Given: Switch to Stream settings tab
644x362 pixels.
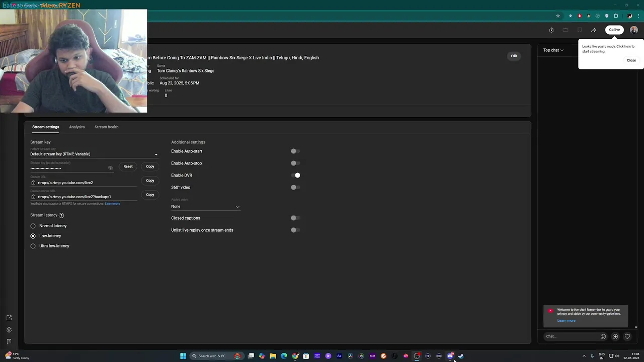Looking at the screenshot, I should [x=46, y=127].
